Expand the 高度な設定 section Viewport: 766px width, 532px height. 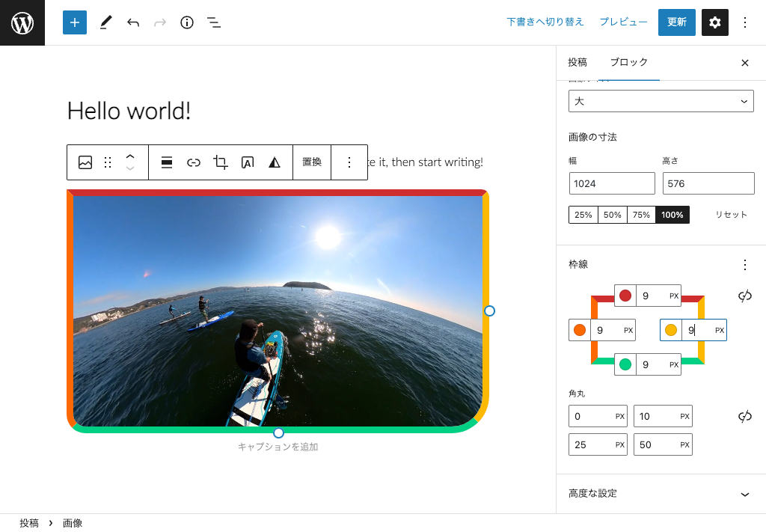coord(661,494)
